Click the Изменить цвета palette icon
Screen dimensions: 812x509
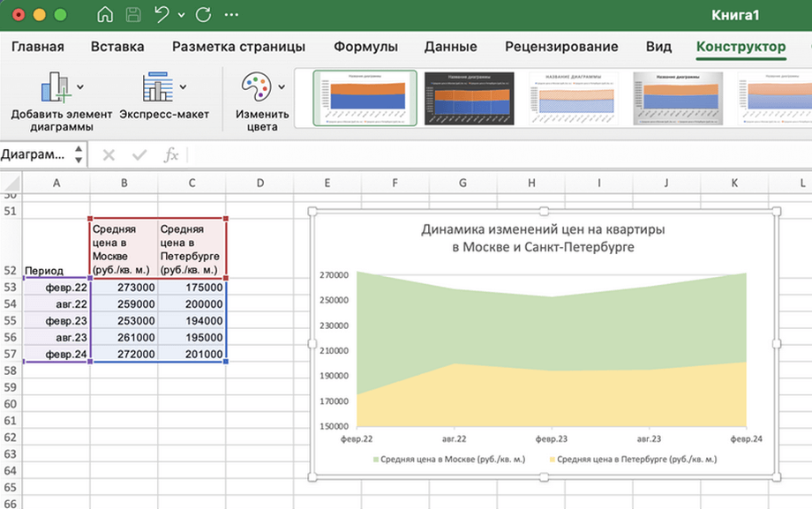[x=256, y=86]
